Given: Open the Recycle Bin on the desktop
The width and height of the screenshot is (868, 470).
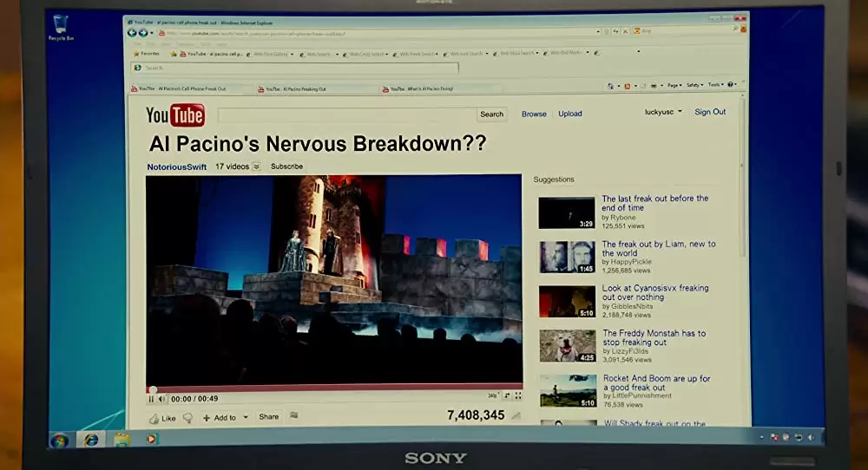Looking at the screenshot, I should (x=61, y=27).
